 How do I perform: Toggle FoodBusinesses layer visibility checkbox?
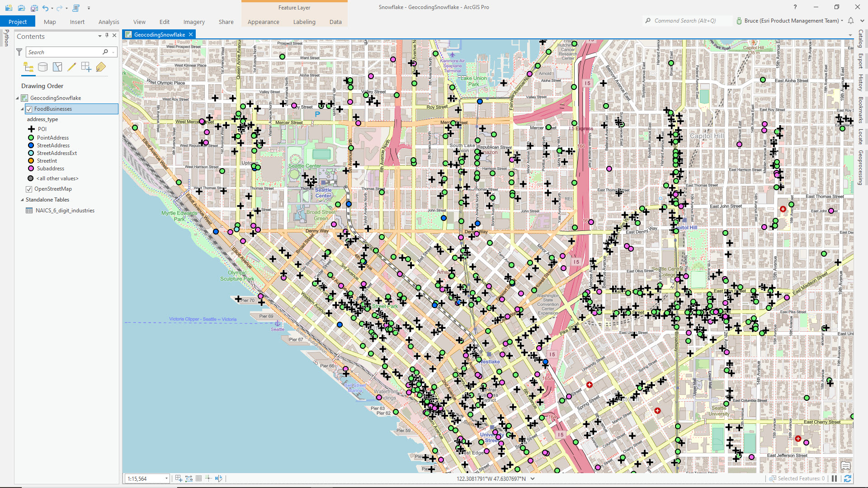(x=29, y=109)
